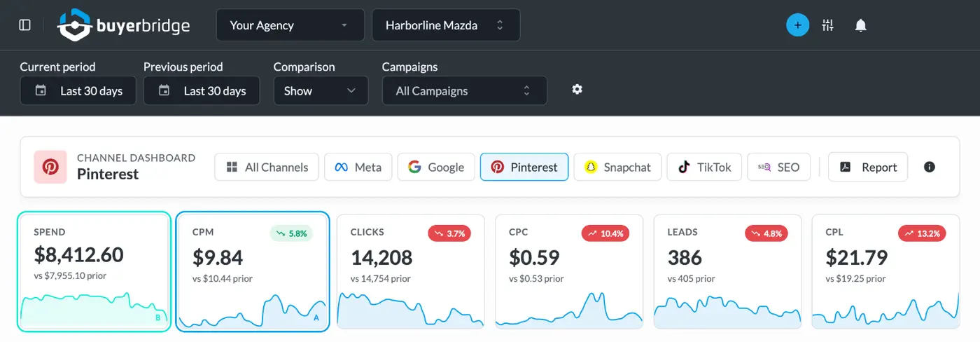Click the $9.84 CPM value
This screenshot has width=980, height=342.
click(x=218, y=257)
